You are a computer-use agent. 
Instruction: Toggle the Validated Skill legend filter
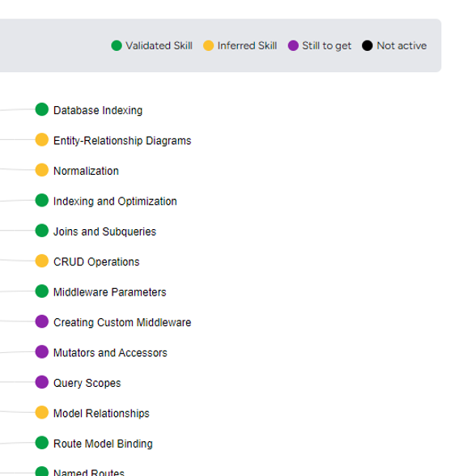[152, 45]
